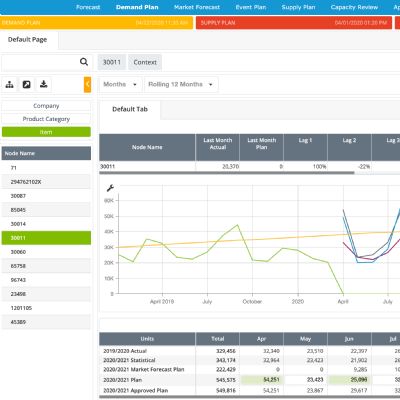Open the Months dropdown
The width and height of the screenshot is (400, 400).
120,84
